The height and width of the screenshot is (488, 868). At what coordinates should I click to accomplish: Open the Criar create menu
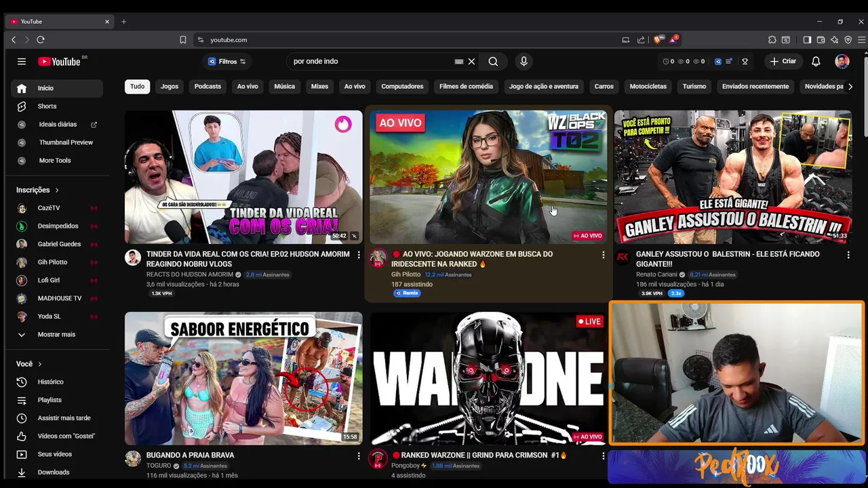tap(783, 62)
